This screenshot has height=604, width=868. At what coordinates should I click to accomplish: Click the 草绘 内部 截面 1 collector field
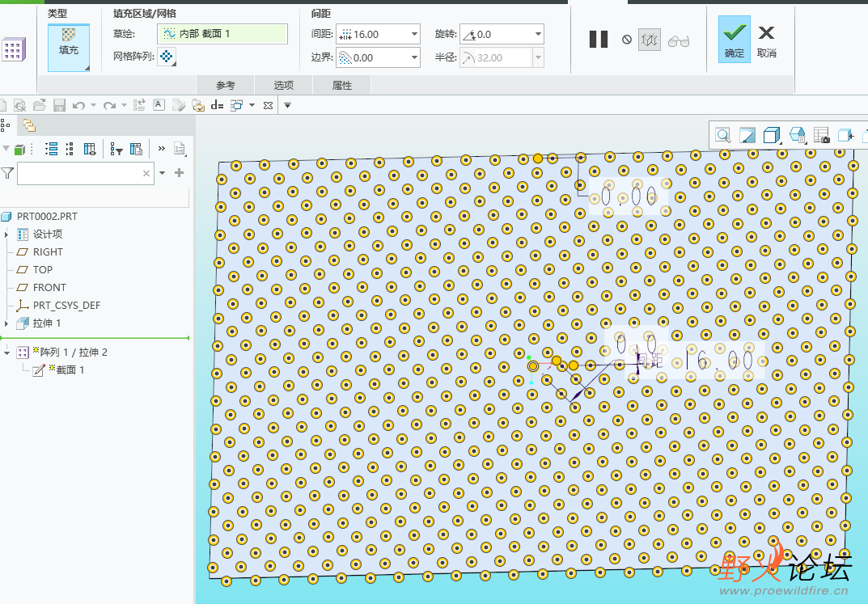pos(222,34)
